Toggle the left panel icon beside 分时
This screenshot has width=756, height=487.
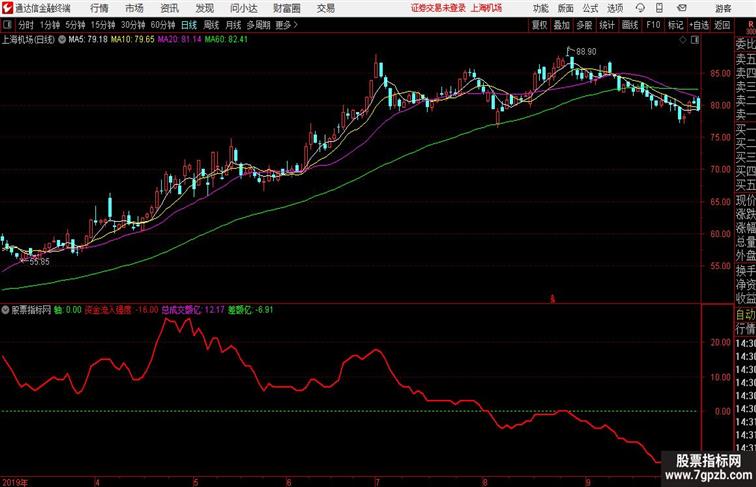7,25
